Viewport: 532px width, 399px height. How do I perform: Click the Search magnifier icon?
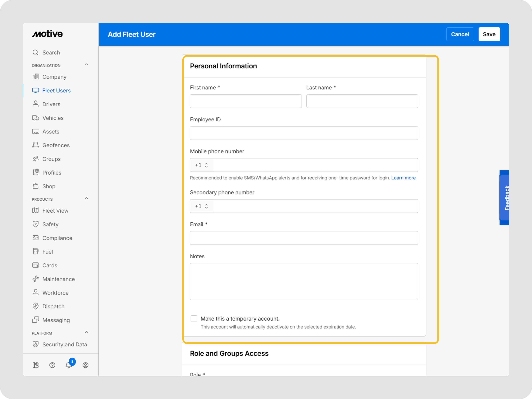coord(36,52)
